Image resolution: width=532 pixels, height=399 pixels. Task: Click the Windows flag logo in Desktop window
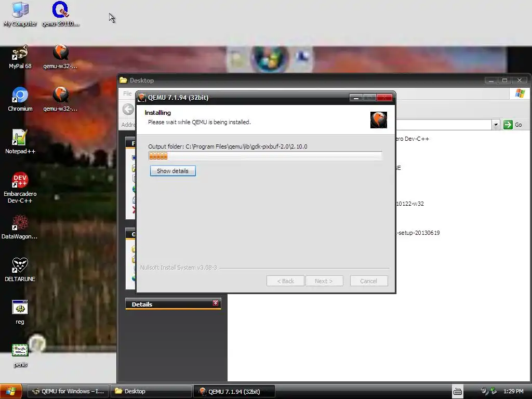point(520,94)
